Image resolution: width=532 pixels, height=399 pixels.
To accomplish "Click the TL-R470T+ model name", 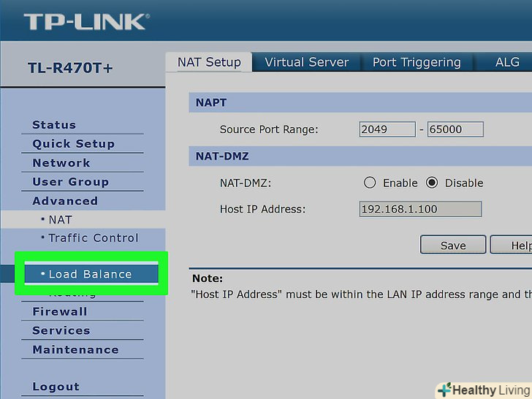I will 70,68.
